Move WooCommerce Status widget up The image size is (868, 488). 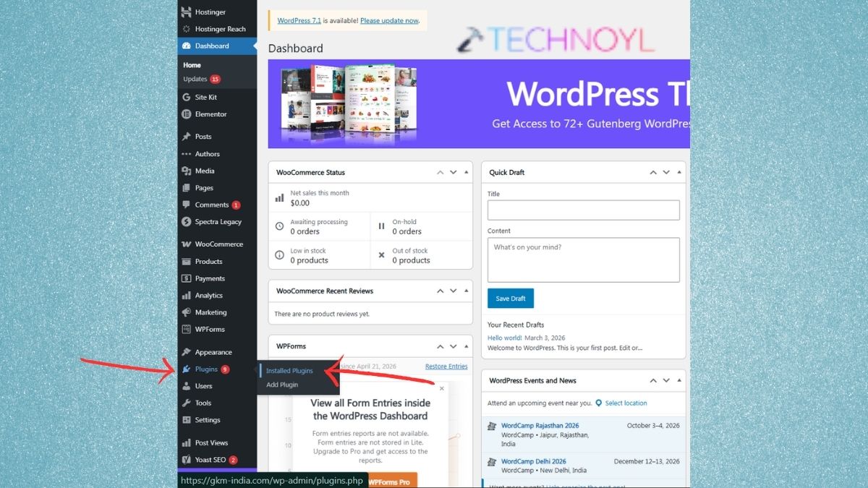pyautogui.click(x=440, y=173)
